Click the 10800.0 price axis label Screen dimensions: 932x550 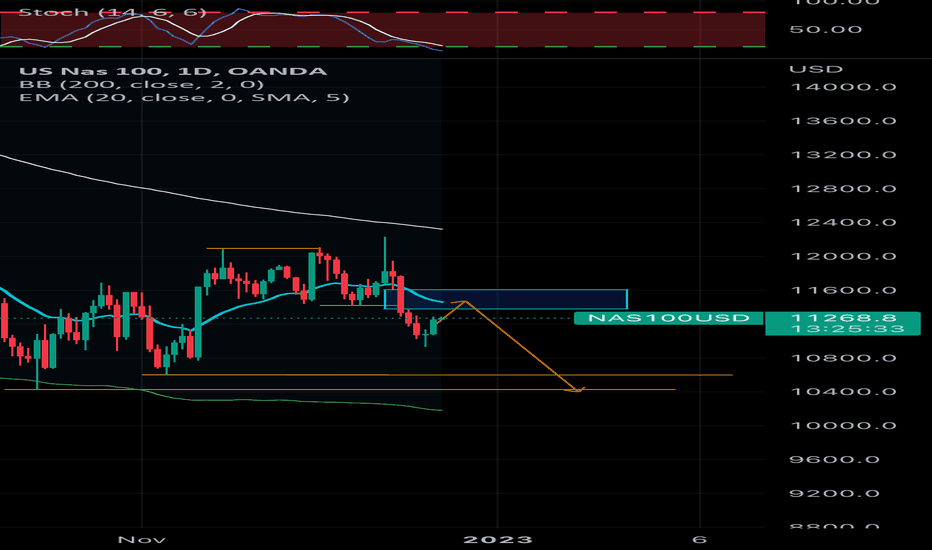tap(843, 358)
